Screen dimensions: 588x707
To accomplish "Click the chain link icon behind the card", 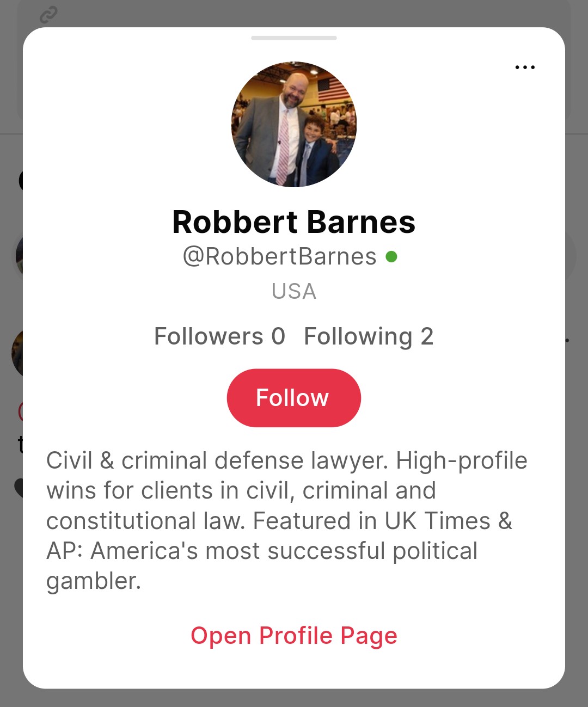I will click(48, 15).
